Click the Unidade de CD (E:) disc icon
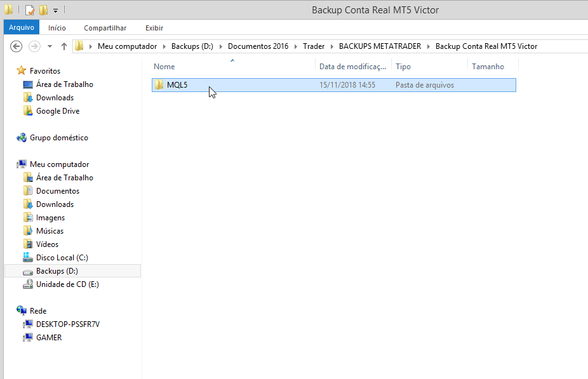 coord(28,284)
